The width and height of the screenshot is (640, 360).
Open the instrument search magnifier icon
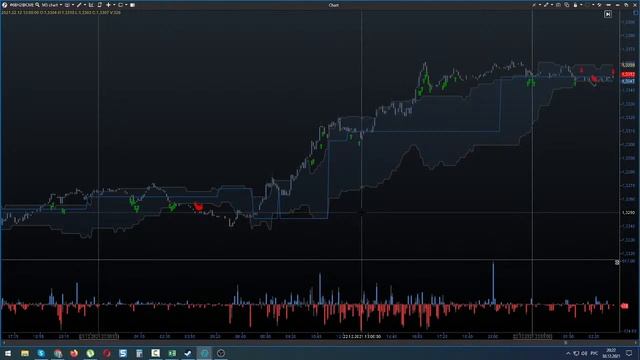pos(37,5)
